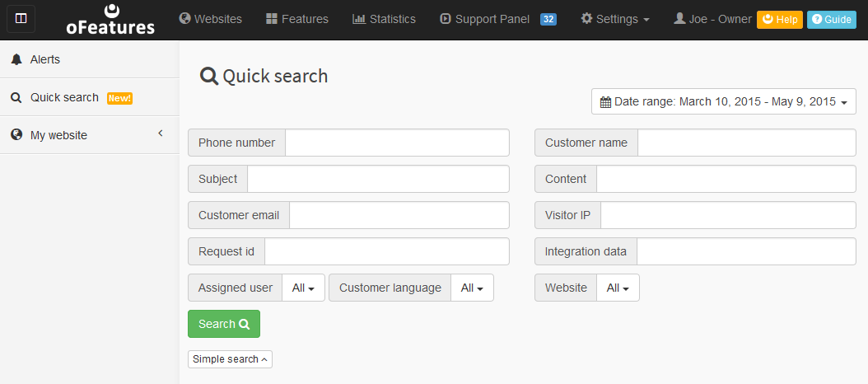Open the Websites menu item

[x=211, y=19]
